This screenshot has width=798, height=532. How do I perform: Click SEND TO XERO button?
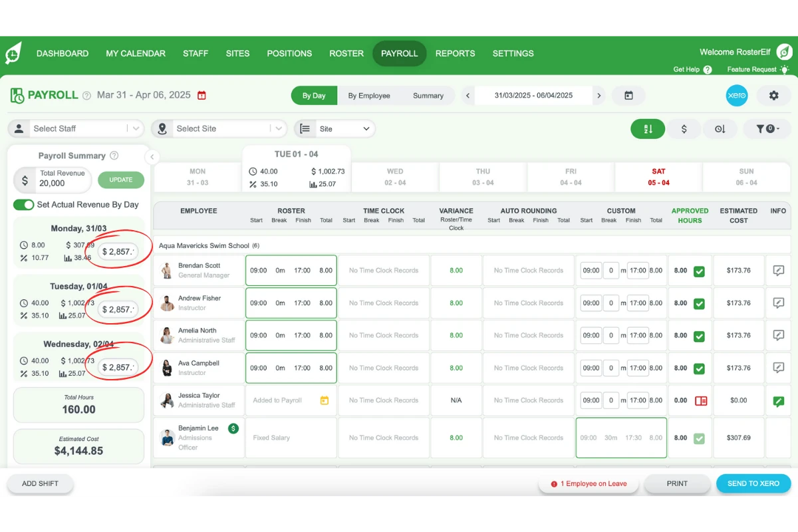pos(753,483)
